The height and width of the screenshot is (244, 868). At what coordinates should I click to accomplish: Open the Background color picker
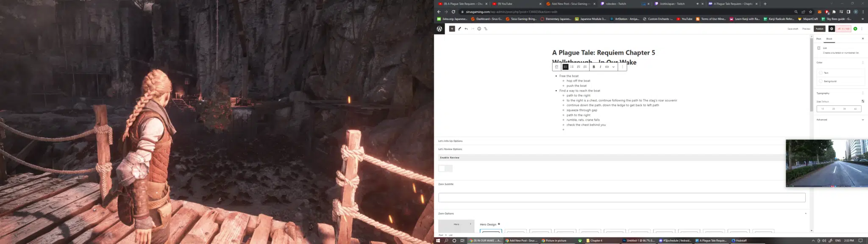pyautogui.click(x=840, y=81)
